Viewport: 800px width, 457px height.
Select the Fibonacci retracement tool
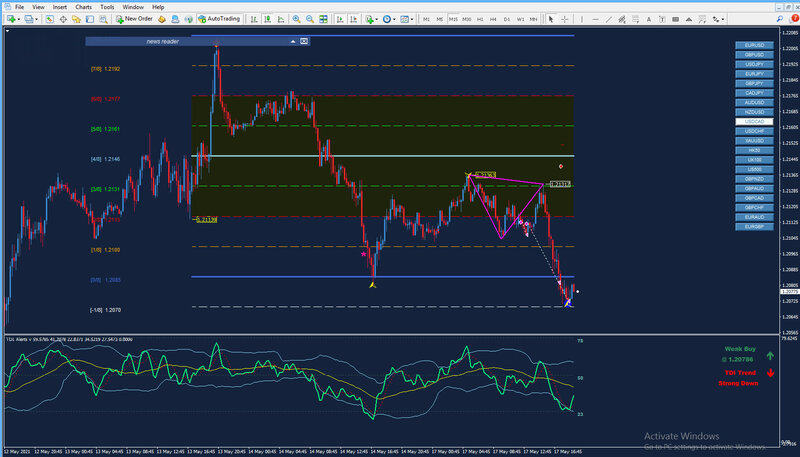tap(635, 19)
